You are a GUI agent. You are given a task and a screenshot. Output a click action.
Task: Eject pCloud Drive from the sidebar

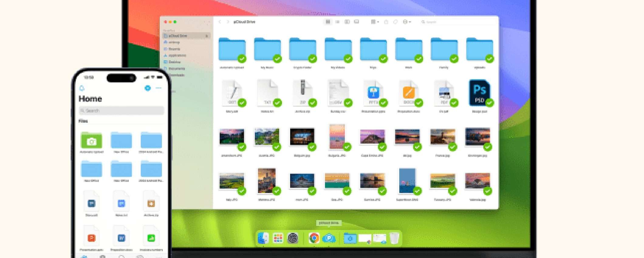[x=207, y=36]
